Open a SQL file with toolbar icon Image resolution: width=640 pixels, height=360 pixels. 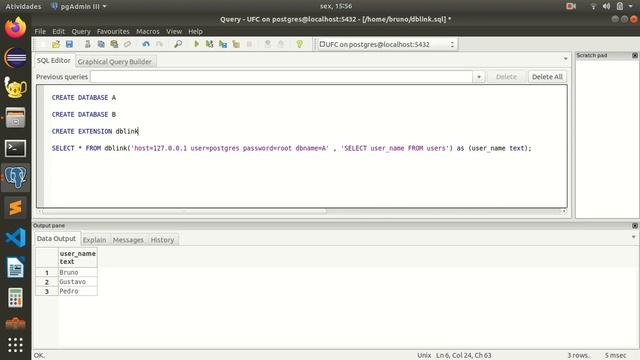(56, 44)
